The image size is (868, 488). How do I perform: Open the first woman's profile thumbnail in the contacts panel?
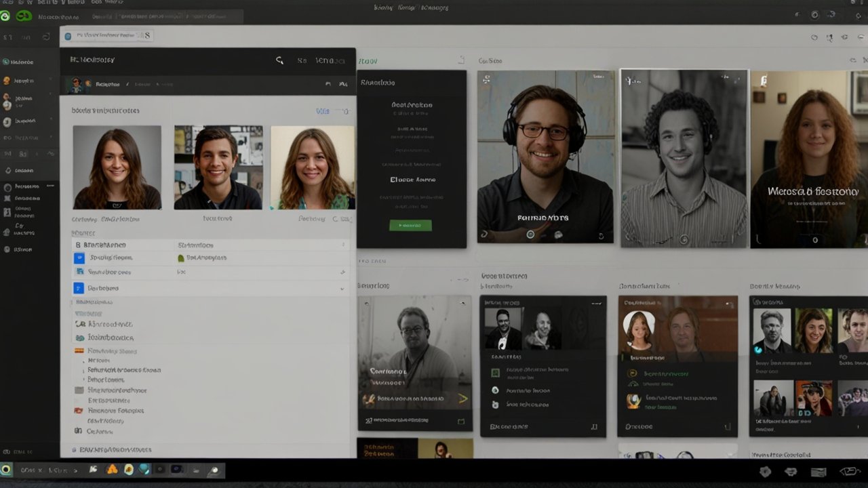pyautogui.click(x=117, y=166)
